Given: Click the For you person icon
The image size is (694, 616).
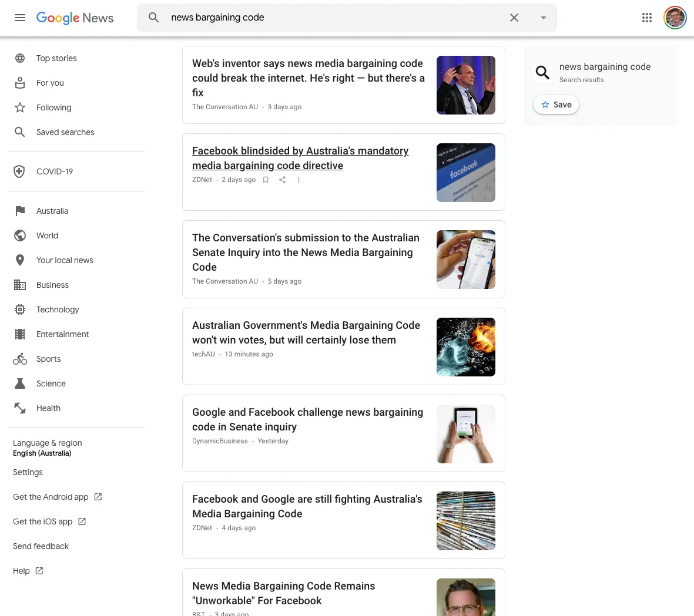Looking at the screenshot, I should click(x=20, y=83).
